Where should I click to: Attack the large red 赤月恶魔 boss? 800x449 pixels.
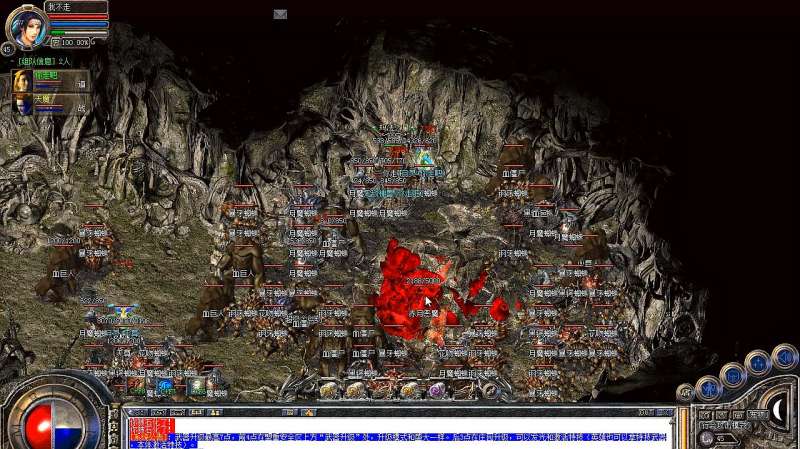413,291
